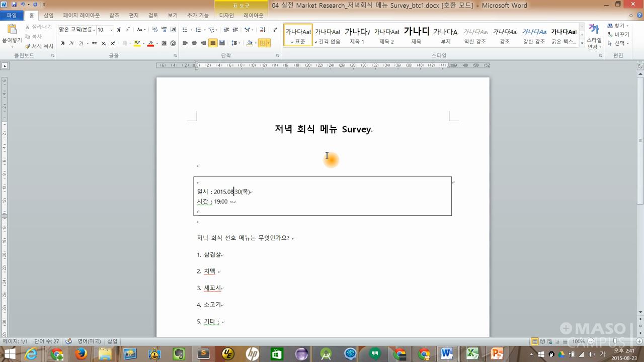Open the 찾기 (Find) dropdown arrow
Image resolution: width=644 pixels, height=362 pixels.
627,26
